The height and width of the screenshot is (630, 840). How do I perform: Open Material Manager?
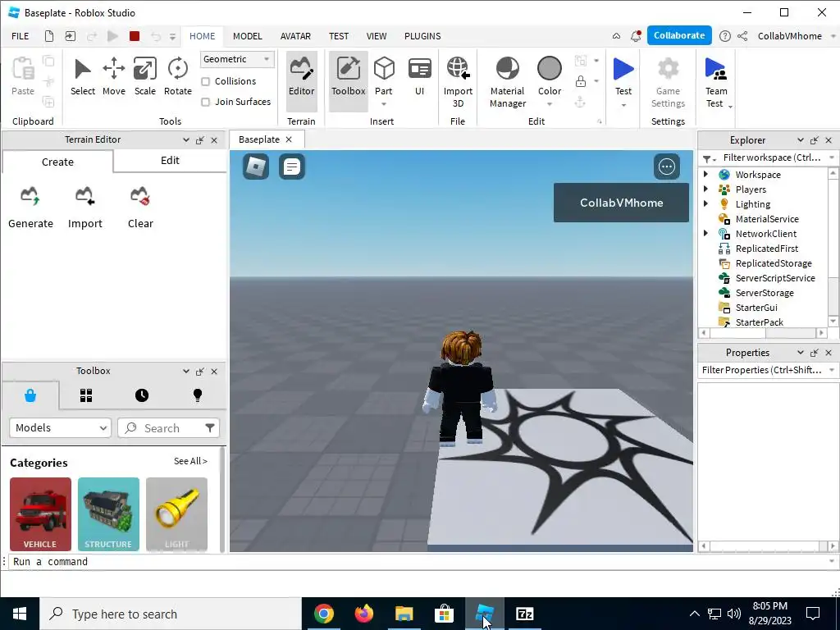point(507,82)
